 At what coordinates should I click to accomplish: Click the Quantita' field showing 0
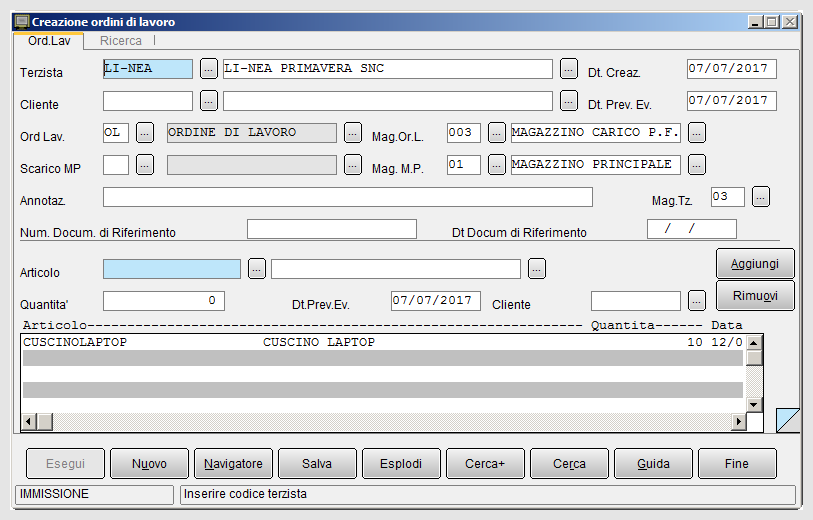point(164,301)
